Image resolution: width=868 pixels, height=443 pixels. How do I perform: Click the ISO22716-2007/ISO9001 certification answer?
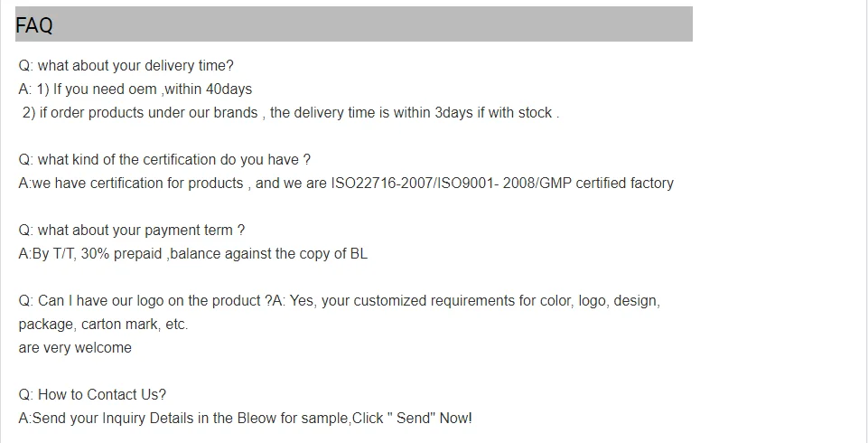346,184
